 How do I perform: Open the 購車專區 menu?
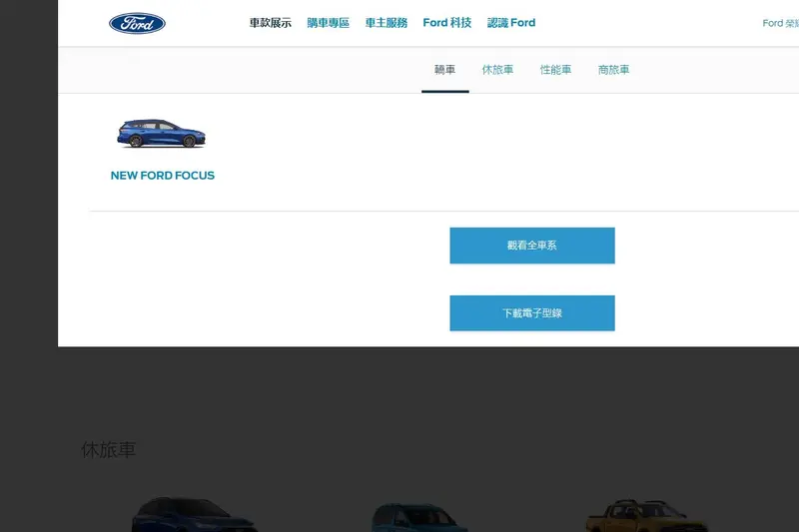tap(329, 23)
